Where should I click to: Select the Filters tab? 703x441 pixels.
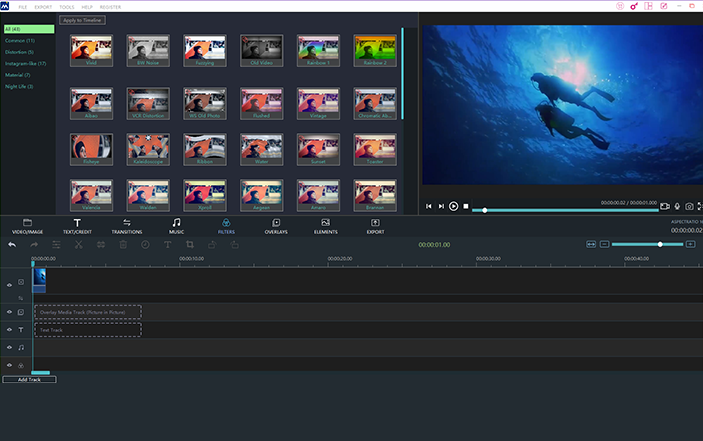226,226
